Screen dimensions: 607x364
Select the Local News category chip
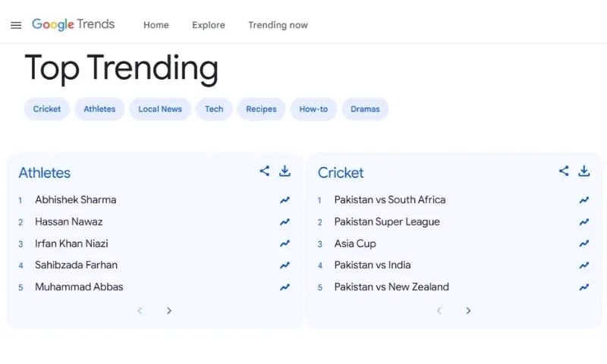[160, 109]
